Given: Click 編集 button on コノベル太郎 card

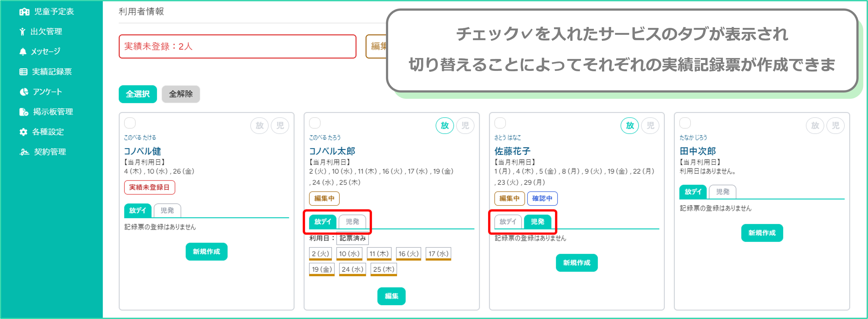Looking at the screenshot, I should tap(391, 296).
